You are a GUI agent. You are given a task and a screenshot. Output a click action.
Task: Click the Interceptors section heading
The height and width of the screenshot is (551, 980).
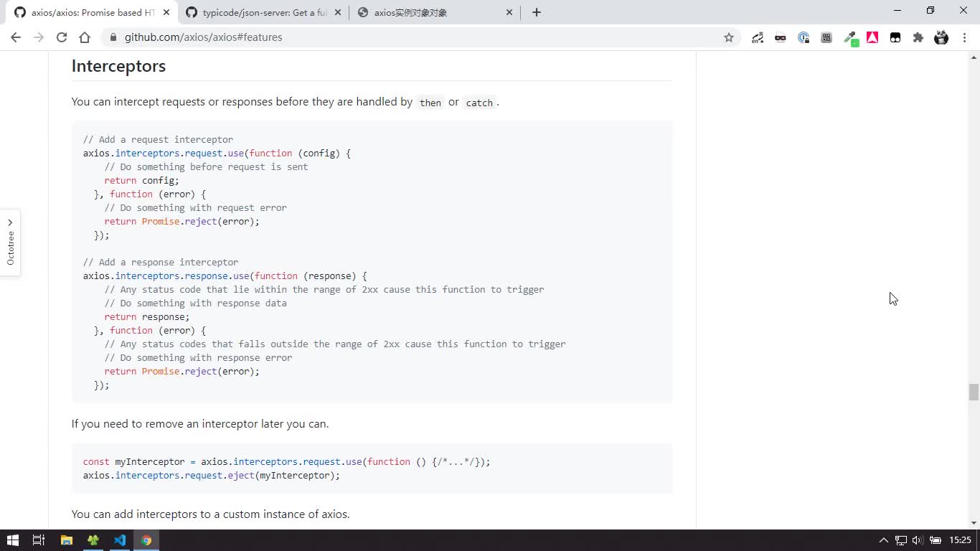(x=118, y=66)
